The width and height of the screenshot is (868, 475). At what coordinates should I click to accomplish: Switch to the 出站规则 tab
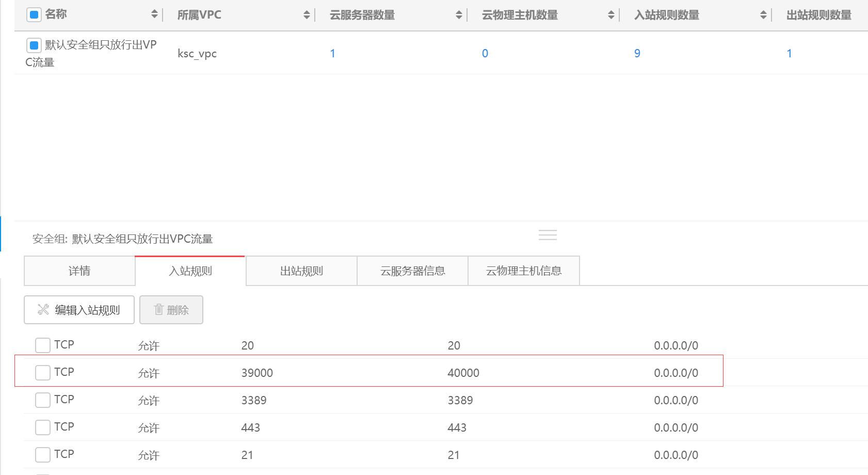(301, 271)
